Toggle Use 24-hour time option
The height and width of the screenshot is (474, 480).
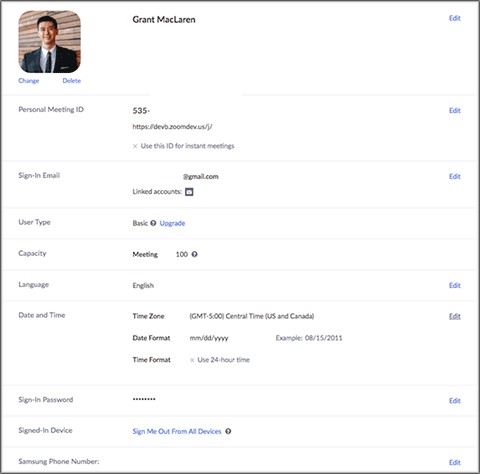pyautogui.click(x=220, y=360)
